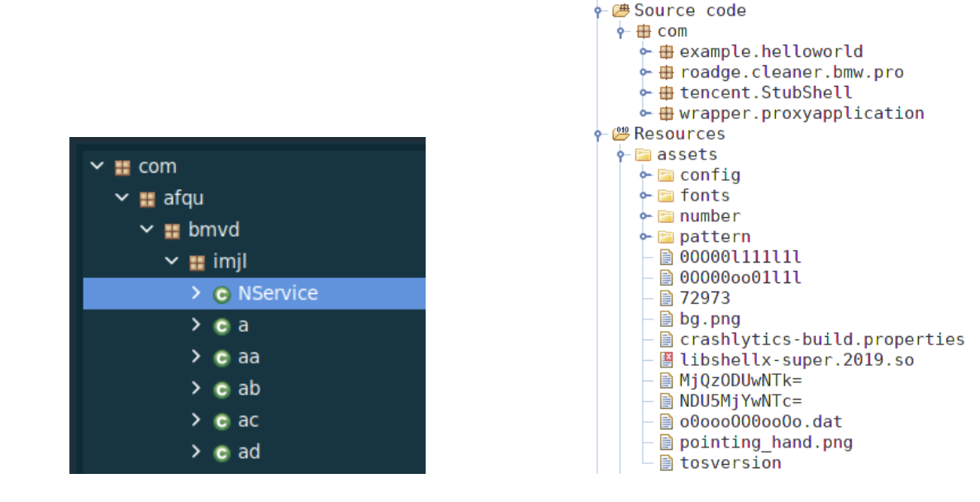980x502 pixels.
Task: Expand class aa chevron
Action: point(196,356)
